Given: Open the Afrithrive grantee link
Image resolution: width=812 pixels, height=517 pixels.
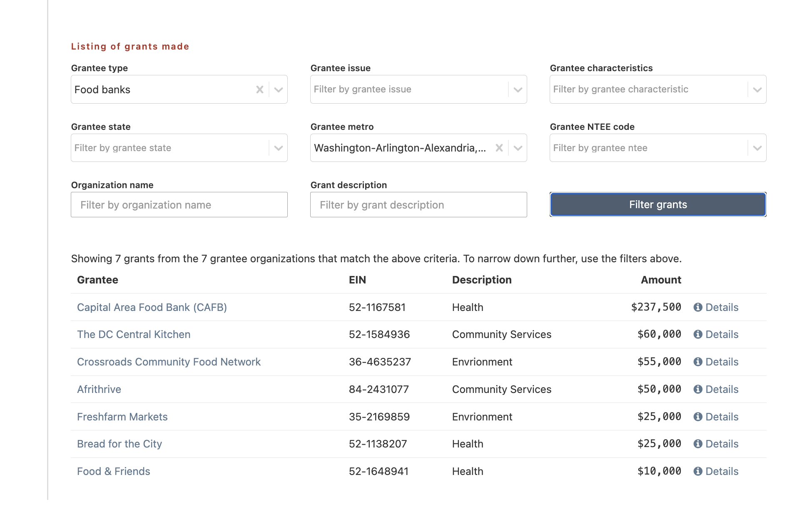Looking at the screenshot, I should [x=99, y=389].
